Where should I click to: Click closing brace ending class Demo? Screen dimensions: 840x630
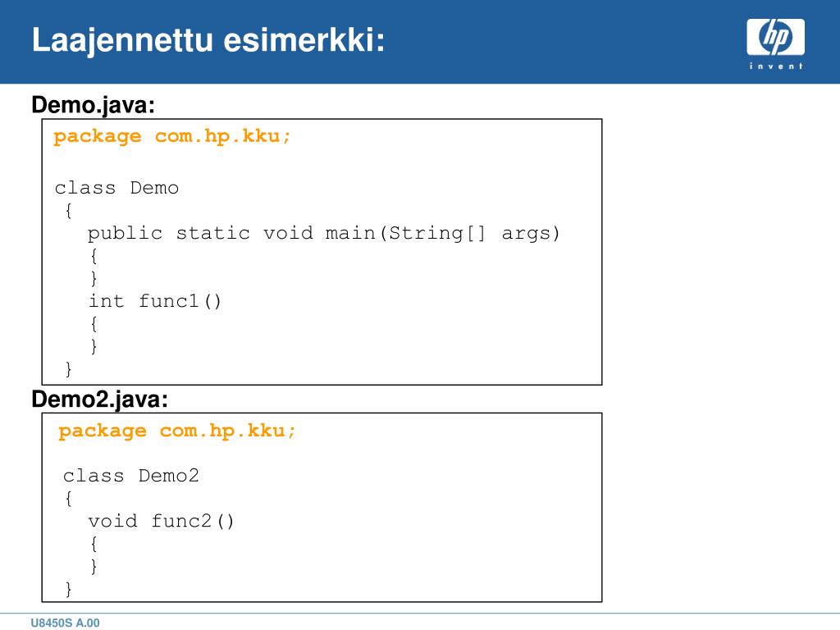[68, 369]
